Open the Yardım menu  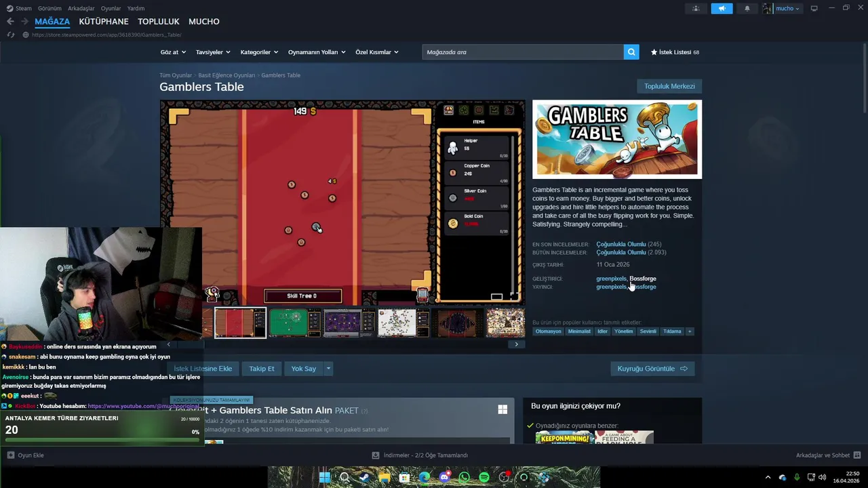point(136,8)
